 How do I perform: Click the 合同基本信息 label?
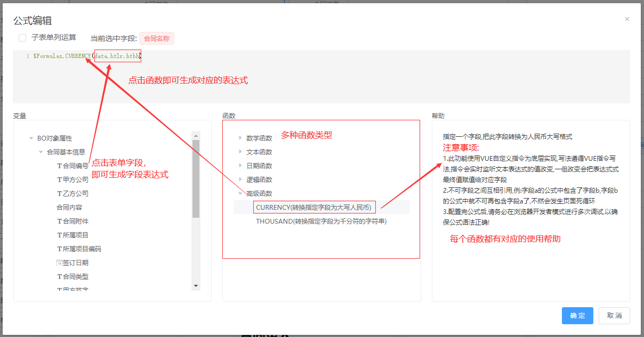[x=66, y=152]
